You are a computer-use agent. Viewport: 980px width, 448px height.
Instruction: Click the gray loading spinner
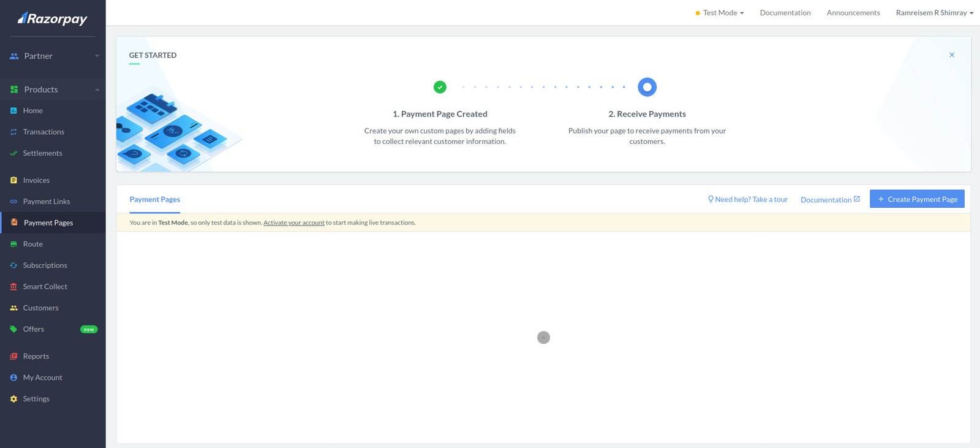click(543, 338)
